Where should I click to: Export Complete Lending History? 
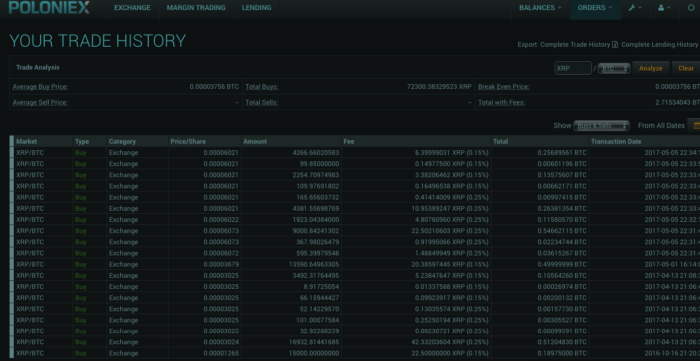pyautogui.click(x=659, y=45)
